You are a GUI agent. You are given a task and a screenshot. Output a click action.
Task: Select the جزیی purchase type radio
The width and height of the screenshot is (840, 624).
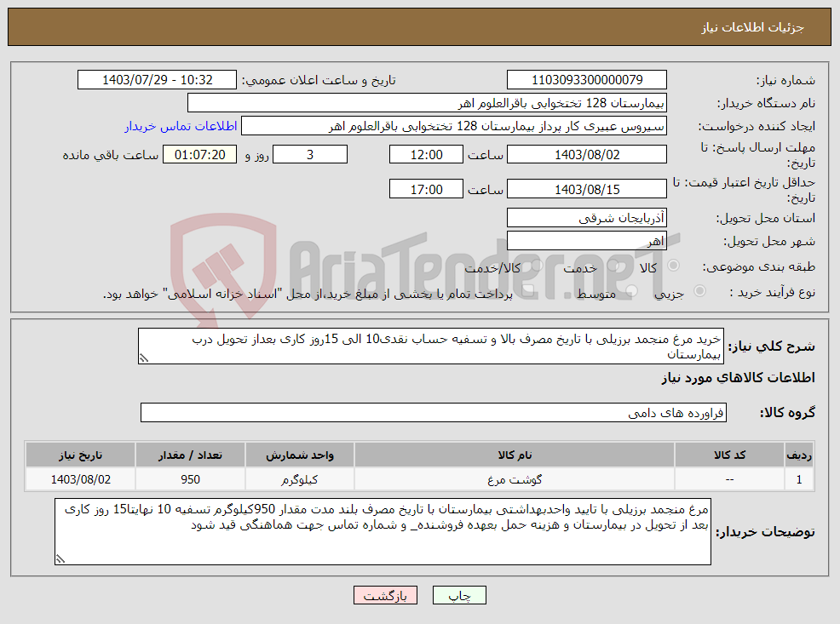699,291
